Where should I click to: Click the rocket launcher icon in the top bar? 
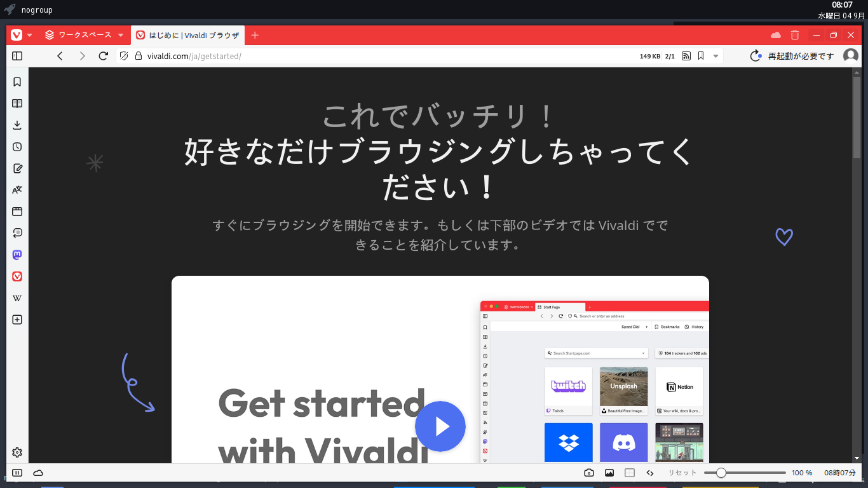pos(10,10)
